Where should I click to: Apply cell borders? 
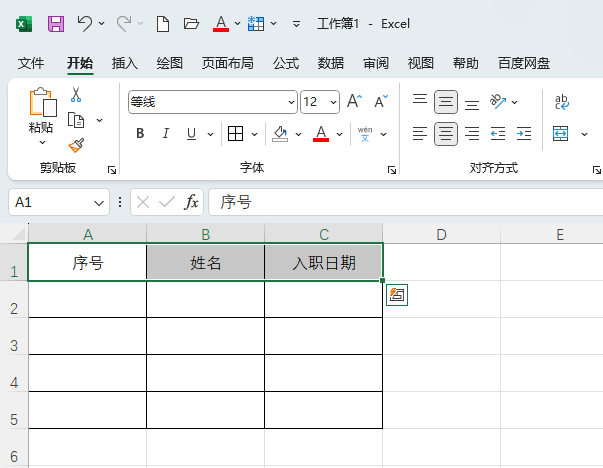coord(235,133)
